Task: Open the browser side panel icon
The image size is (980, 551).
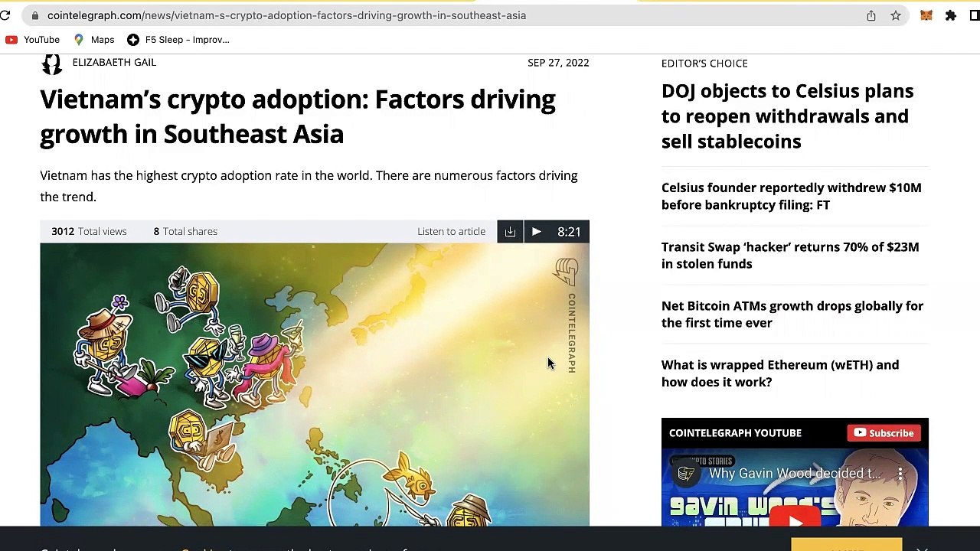Action: [975, 15]
